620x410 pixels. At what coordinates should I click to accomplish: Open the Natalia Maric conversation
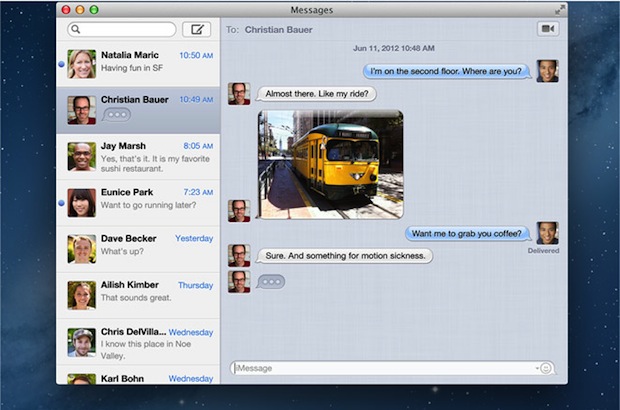click(x=138, y=64)
